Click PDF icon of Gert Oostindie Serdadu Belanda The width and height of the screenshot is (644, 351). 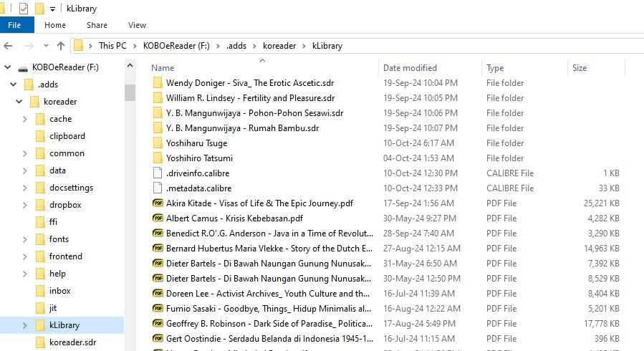tap(158, 339)
